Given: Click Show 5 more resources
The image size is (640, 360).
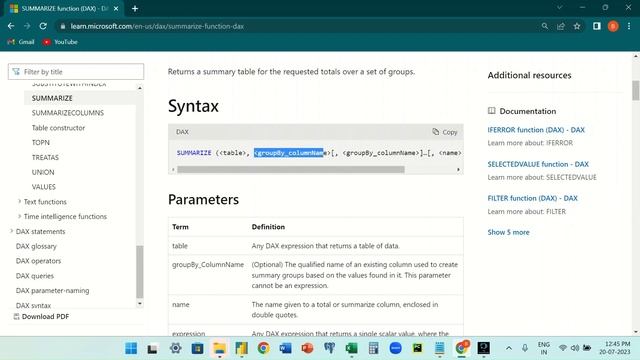Looking at the screenshot, I should (x=508, y=232).
